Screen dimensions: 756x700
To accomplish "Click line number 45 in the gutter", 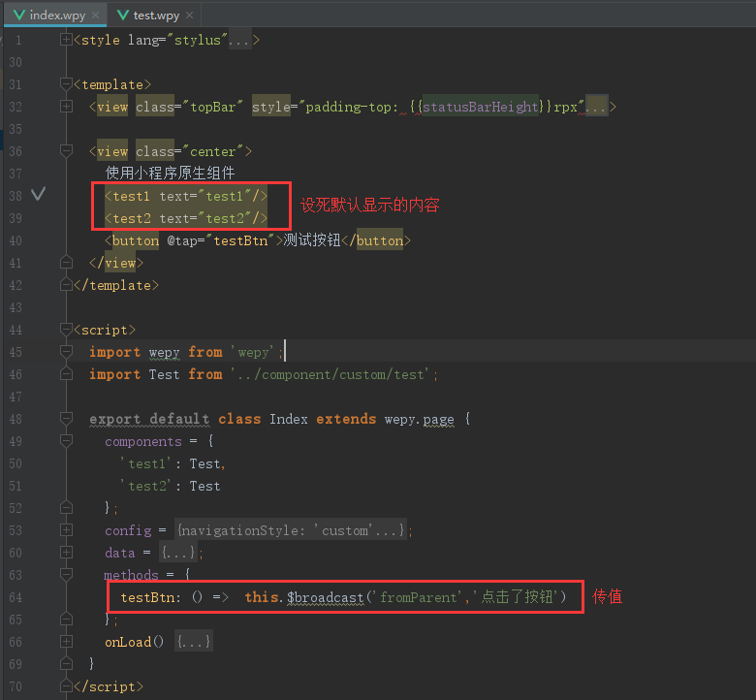I will click(x=16, y=352).
